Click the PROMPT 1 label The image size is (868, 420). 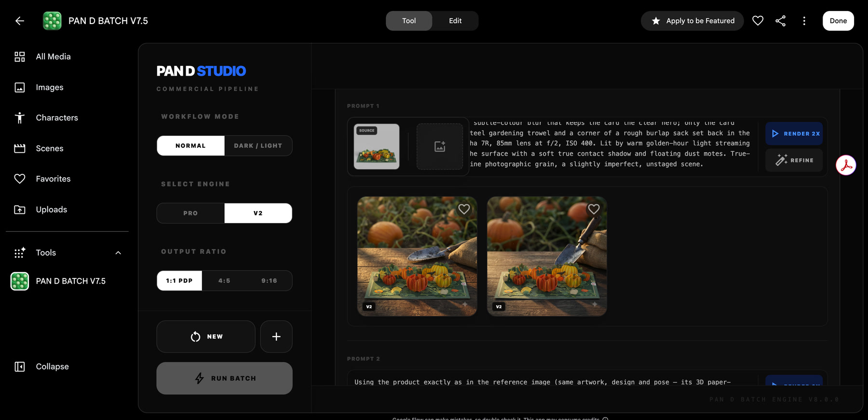[x=363, y=106]
